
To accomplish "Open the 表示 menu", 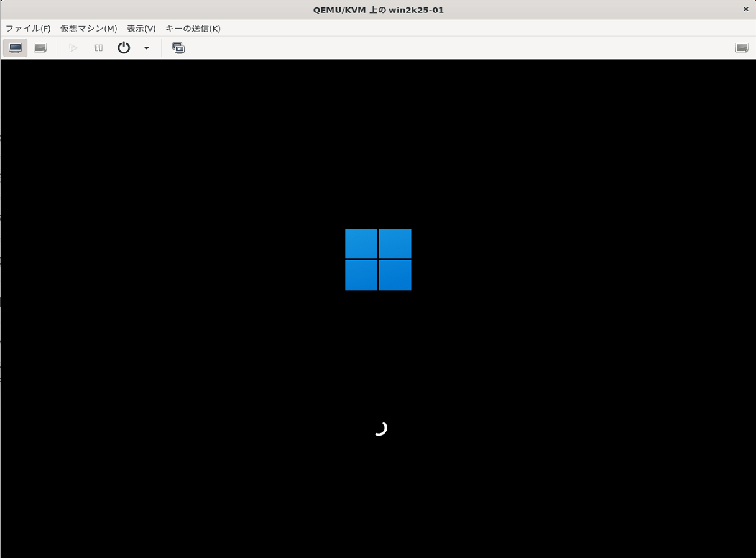I will 141,28.
